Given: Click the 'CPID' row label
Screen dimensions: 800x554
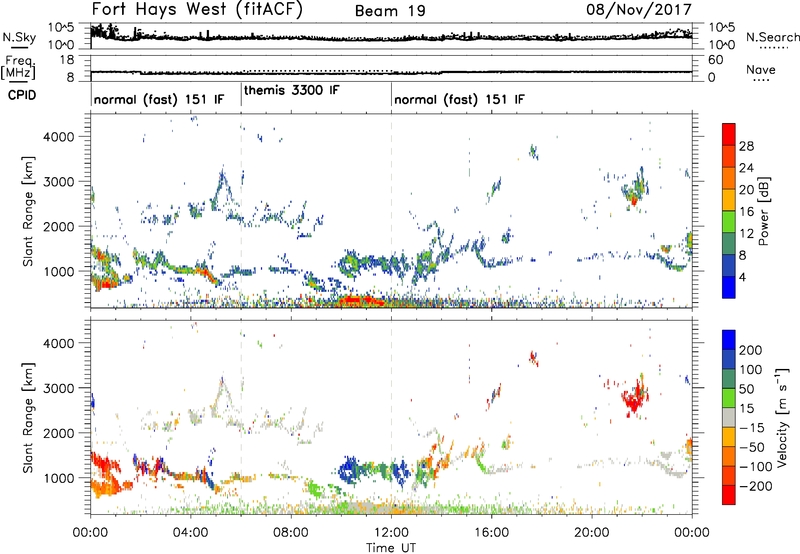Looking at the screenshot, I should [x=22, y=95].
